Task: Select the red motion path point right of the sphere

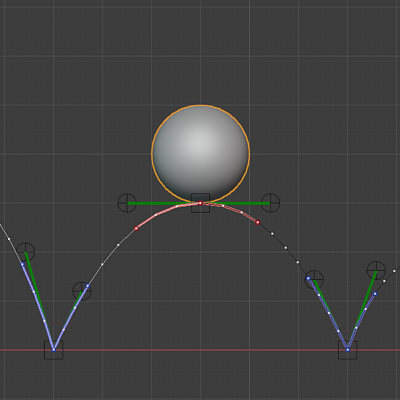Action: (x=258, y=222)
